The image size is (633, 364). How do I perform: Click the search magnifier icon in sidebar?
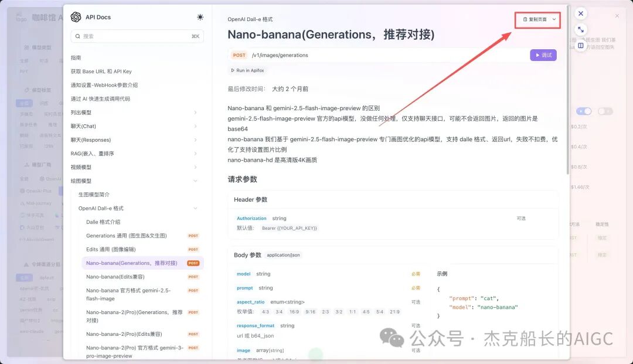(77, 36)
